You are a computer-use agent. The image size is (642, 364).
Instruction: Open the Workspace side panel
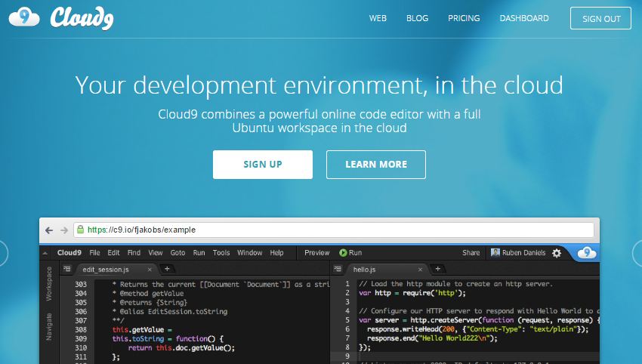tap(49, 284)
